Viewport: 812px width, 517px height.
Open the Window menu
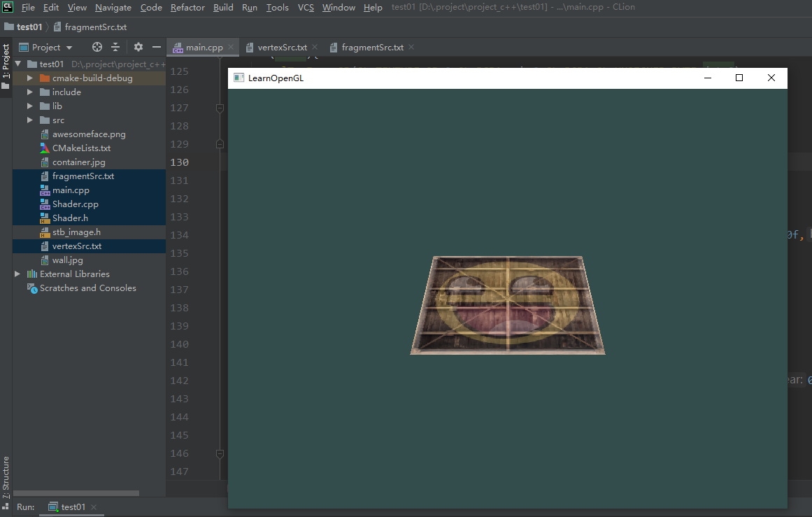[339, 7]
